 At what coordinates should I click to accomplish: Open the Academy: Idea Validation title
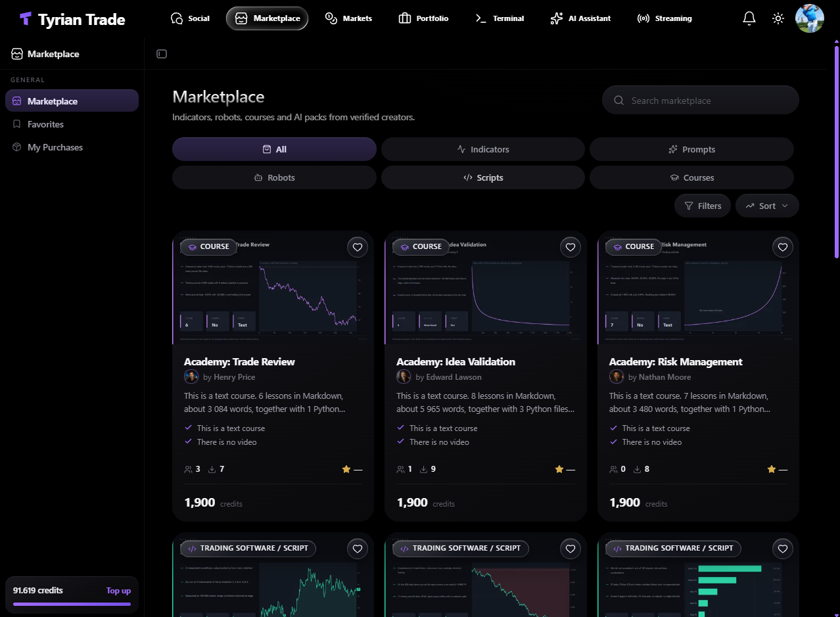(x=455, y=362)
